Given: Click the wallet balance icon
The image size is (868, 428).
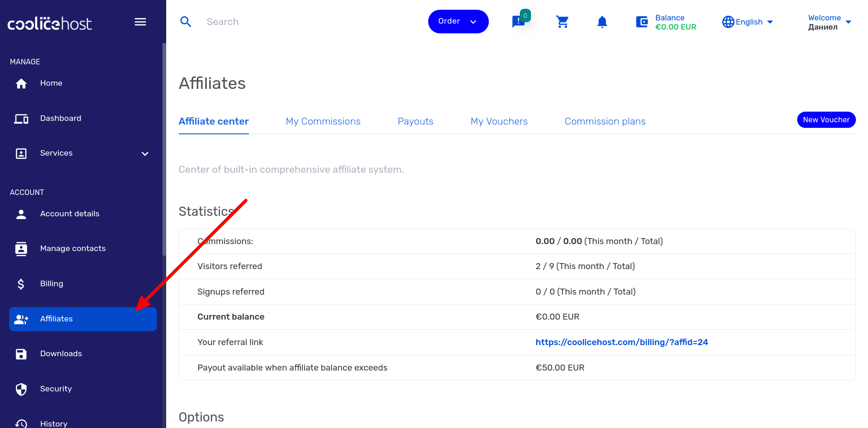Looking at the screenshot, I should pos(642,22).
